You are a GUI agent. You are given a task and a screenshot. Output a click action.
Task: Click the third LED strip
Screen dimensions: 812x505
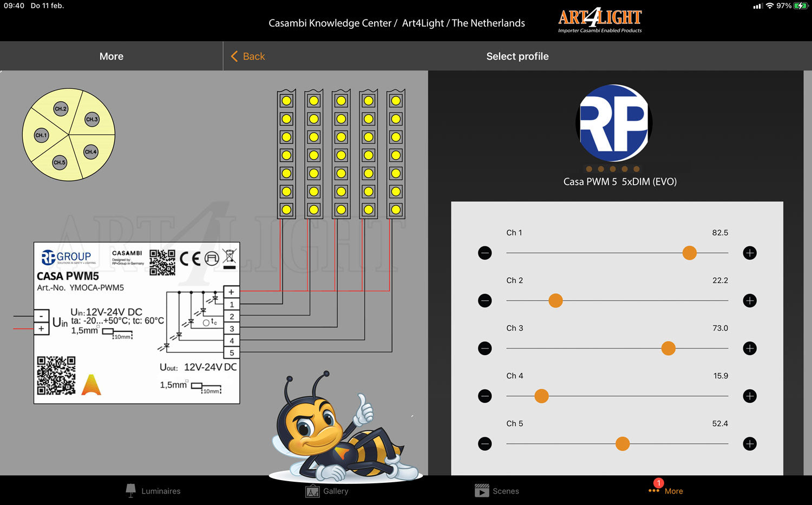tap(341, 154)
